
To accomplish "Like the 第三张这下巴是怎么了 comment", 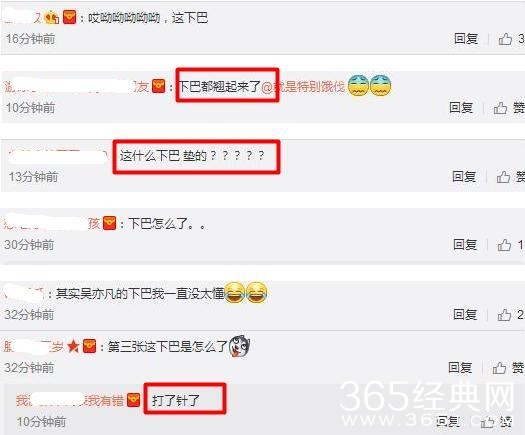I will pyautogui.click(x=499, y=368).
